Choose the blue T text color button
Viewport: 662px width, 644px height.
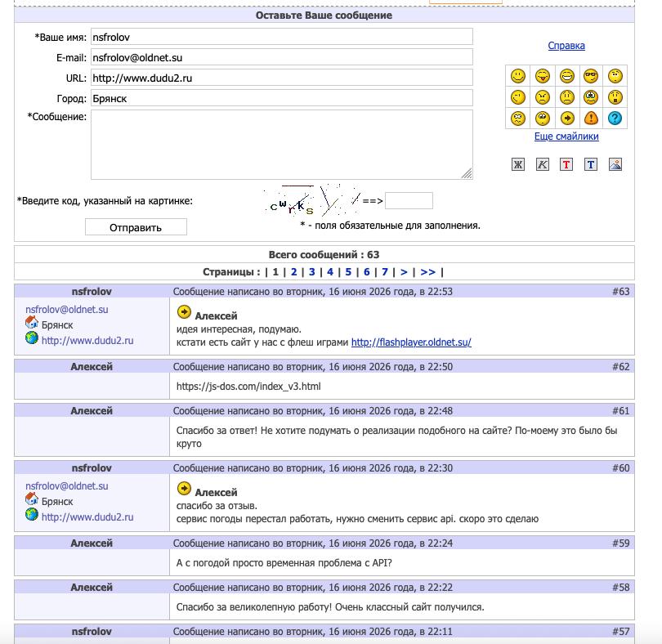[x=591, y=164]
